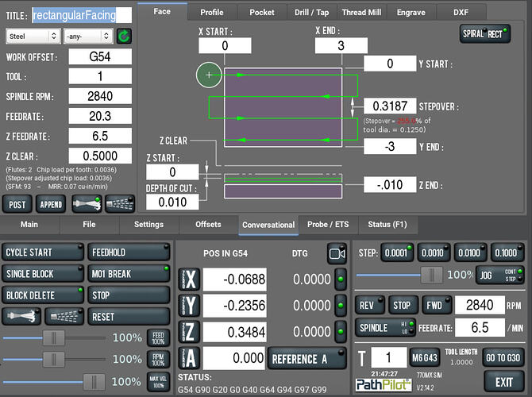Open the Probe / ETS tab
Image resolution: width=532 pixels, height=397 pixels.
[328, 224]
